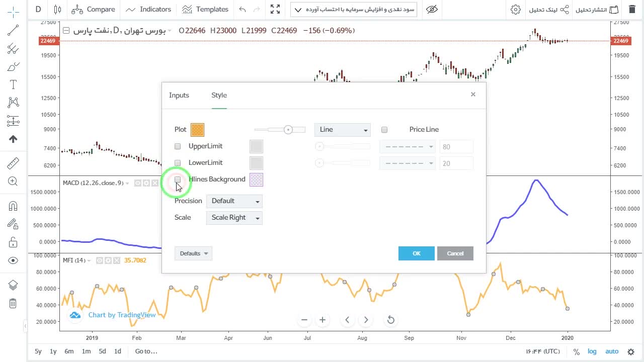Select the text annotation tool
Screen dimensions: 644x362
[x=13, y=84]
